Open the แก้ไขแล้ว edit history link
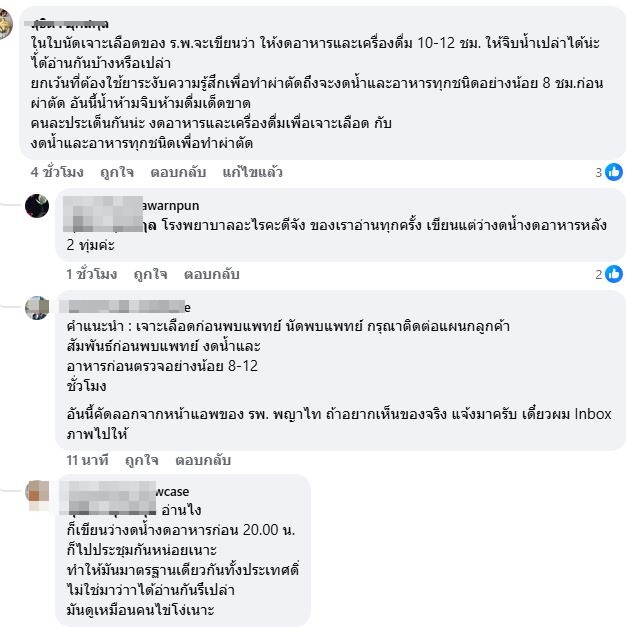 point(252,172)
